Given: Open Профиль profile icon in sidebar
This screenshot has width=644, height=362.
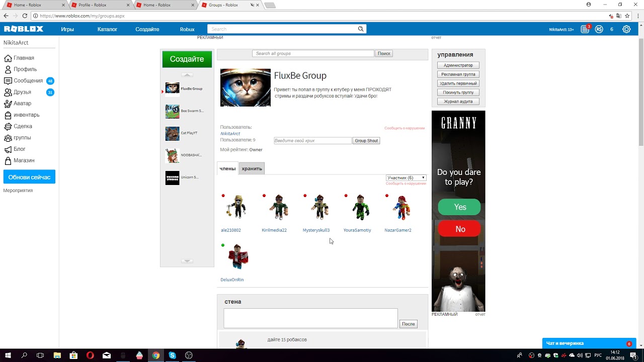Looking at the screenshot, I should tap(8, 69).
